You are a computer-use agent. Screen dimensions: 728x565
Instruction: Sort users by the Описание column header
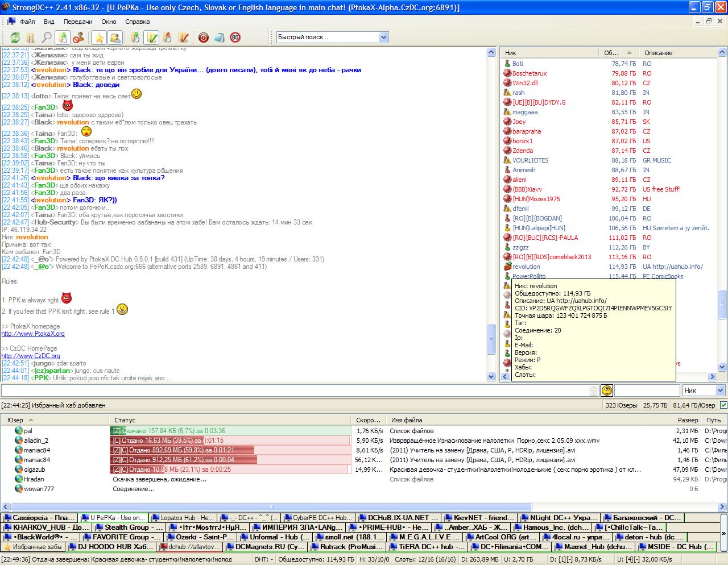[679, 53]
